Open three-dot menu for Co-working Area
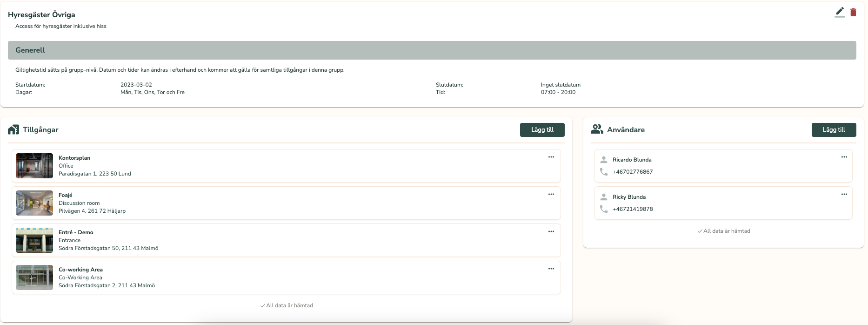Image resolution: width=868 pixels, height=325 pixels. (551, 269)
